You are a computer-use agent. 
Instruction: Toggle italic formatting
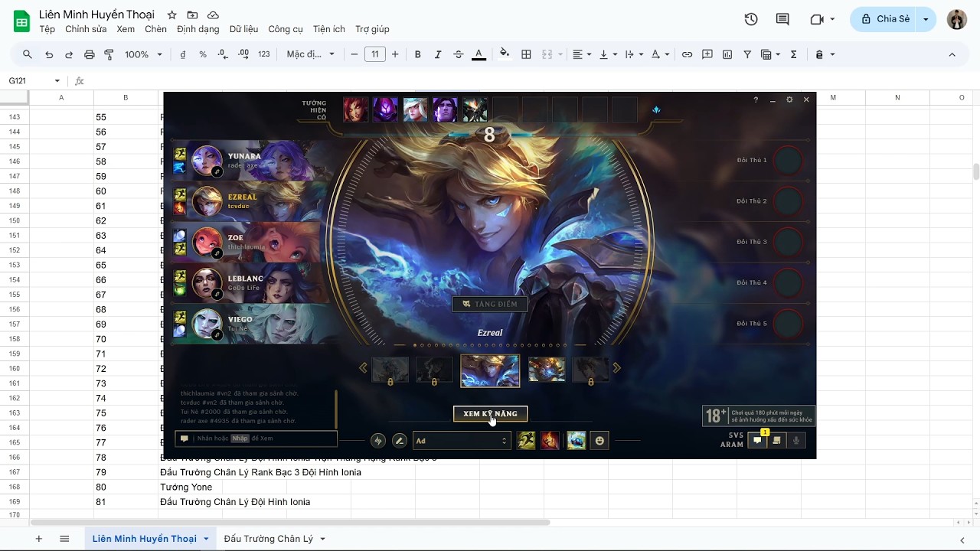[438, 54]
